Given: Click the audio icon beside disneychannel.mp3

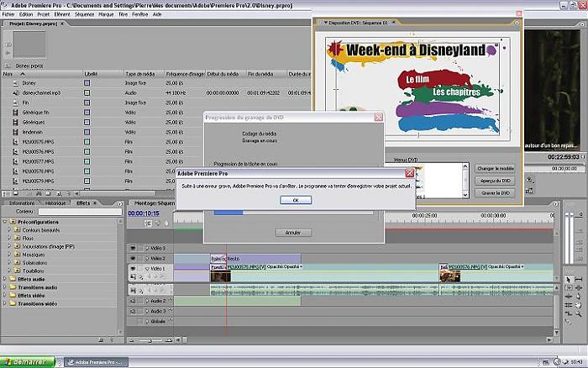Looking at the screenshot, I should tap(15, 92).
